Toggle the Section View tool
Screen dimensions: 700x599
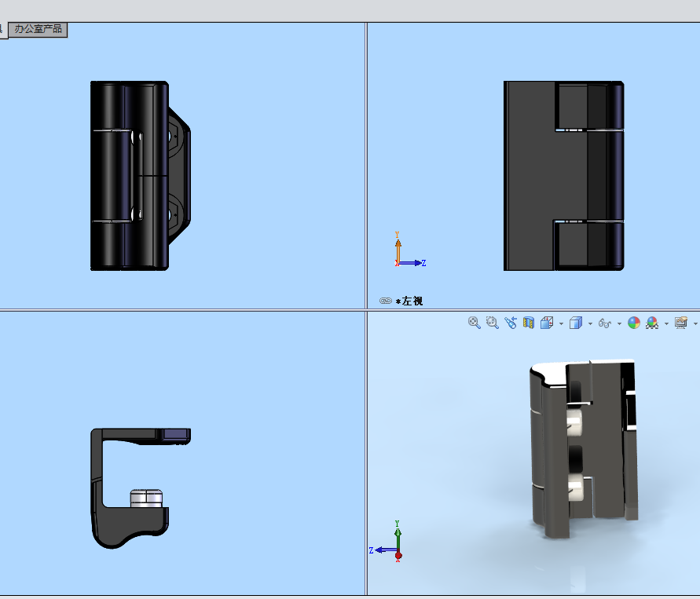point(530,322)
